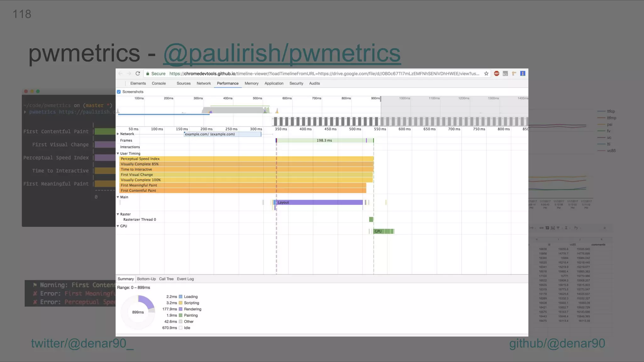Image resolution: width=644 pixels, height=362 pixels.
Task: Open the Audits tab
Action: [314, 84]
